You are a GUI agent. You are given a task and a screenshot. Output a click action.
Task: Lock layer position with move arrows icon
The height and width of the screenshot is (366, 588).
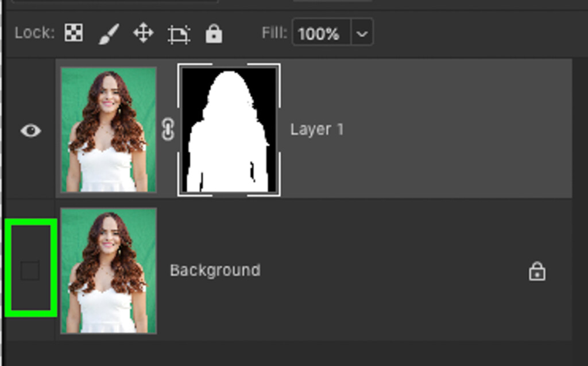143,33
